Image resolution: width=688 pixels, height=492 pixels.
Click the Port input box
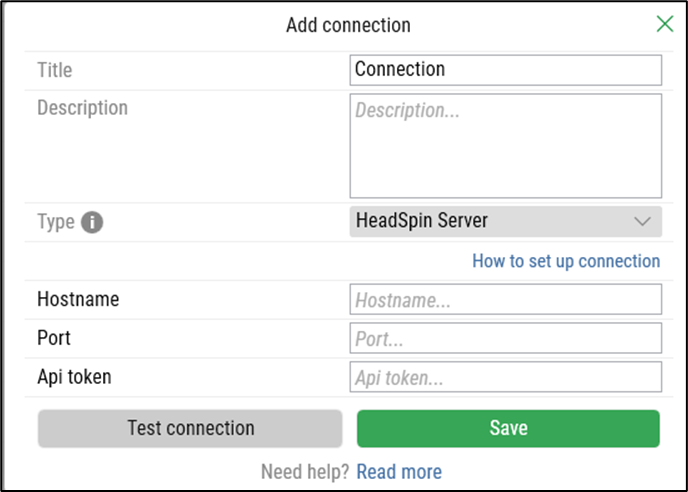[505, 338]
